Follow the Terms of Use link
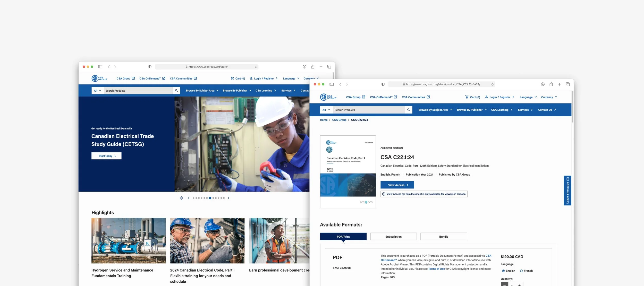644x286 pixels. click(436, 268)
